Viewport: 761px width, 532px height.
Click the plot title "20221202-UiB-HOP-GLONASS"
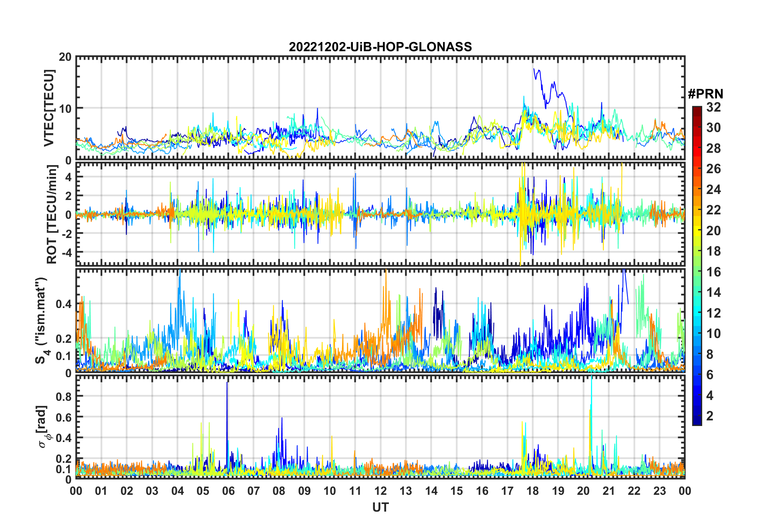380,47
